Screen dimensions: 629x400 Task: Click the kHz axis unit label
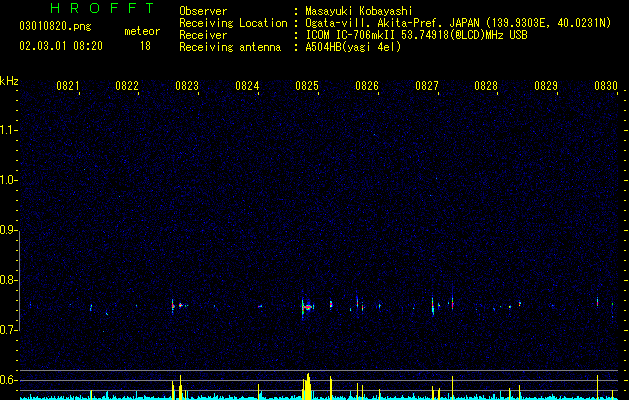pos(9,81)
